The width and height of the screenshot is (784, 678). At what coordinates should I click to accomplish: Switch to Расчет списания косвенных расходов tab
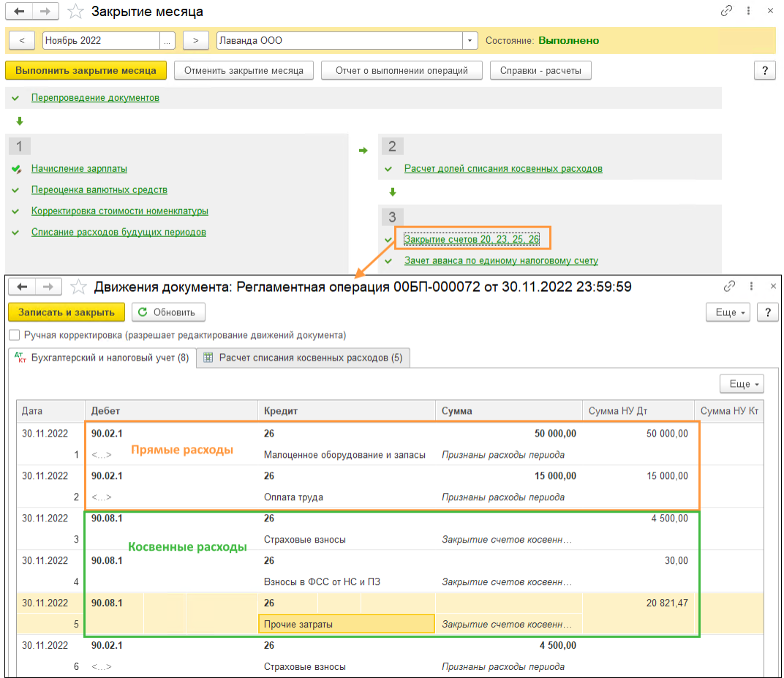(303, 358)
